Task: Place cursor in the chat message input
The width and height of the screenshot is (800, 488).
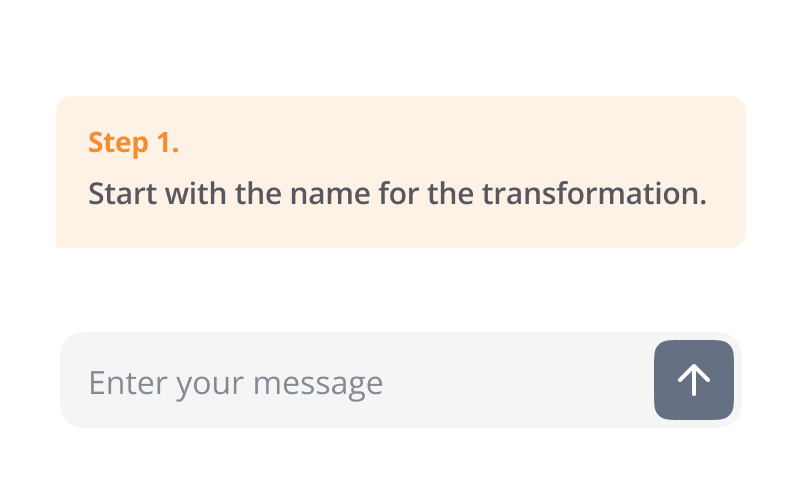Action: tap(357, 380)
